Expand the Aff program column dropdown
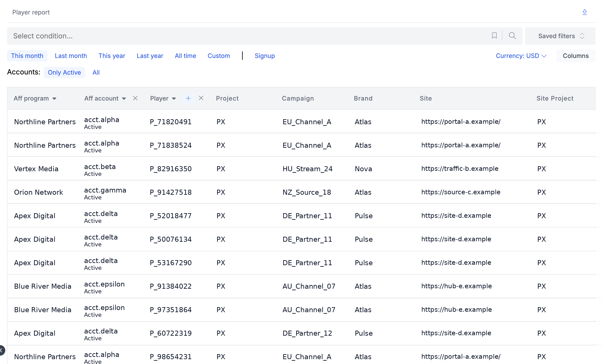Screen dimensions: 602x364 [54, 98]
